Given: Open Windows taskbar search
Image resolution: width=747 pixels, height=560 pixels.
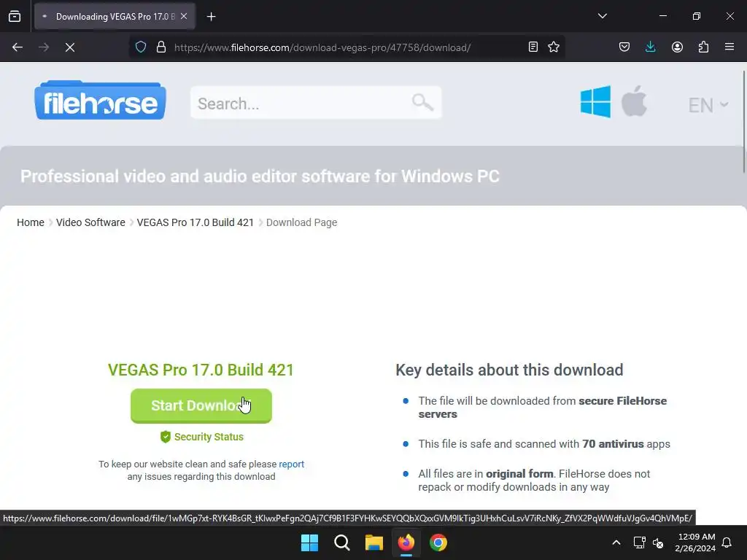Looking at the screenshot, I should (x=341, y=542).
